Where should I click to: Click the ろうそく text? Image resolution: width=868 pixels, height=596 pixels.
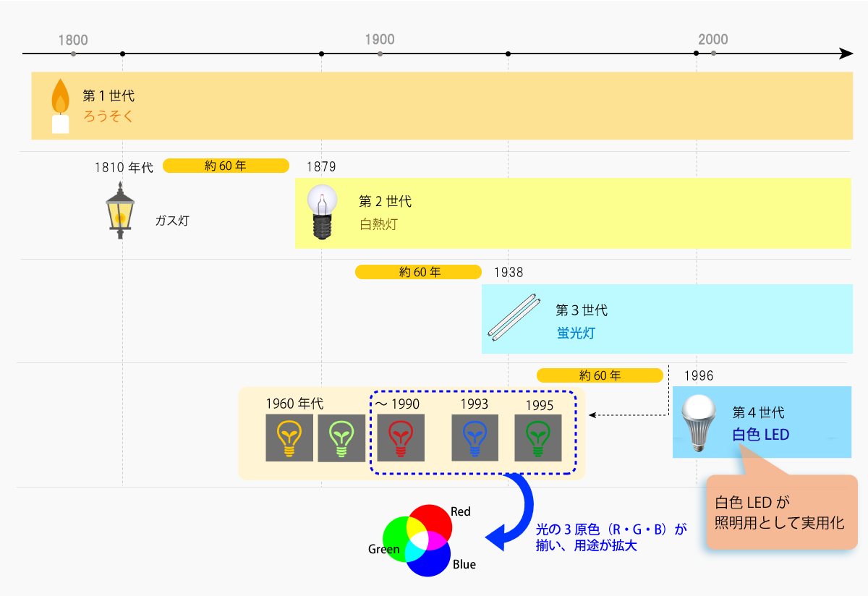coord(109,116)
